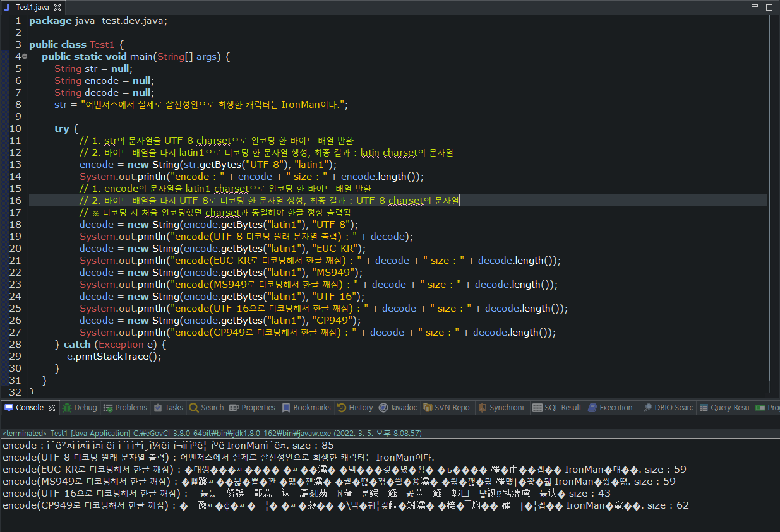Open the Bookmarks view tab
Viewport: 780px width, 532px height.
[x=306, y=408]
